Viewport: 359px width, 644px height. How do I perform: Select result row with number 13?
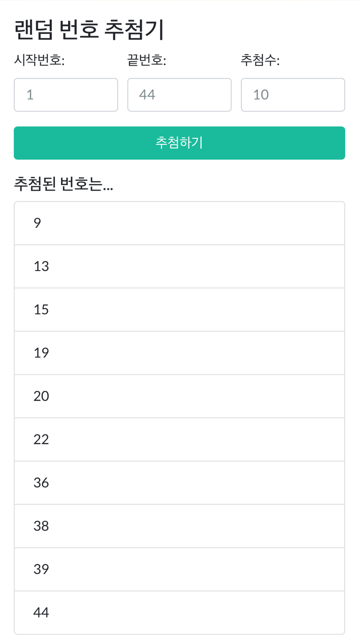[x=179, y=266]
